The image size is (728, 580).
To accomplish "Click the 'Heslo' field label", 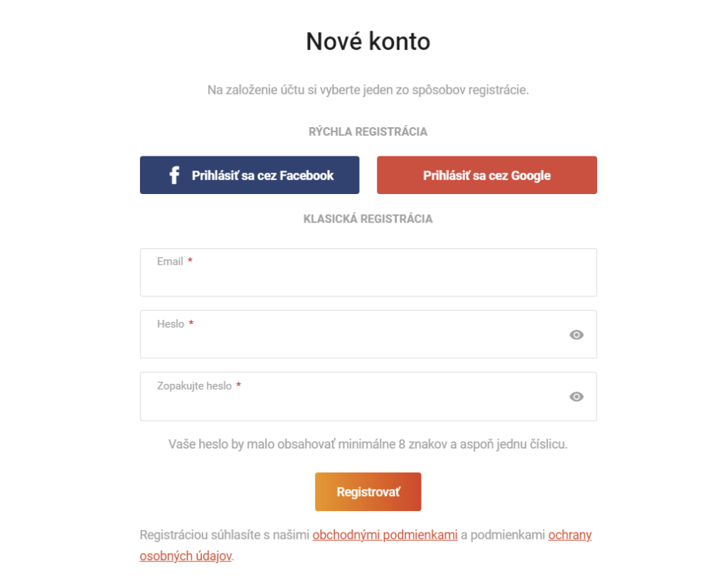I will pyautogui.click(x=171, y=324).
